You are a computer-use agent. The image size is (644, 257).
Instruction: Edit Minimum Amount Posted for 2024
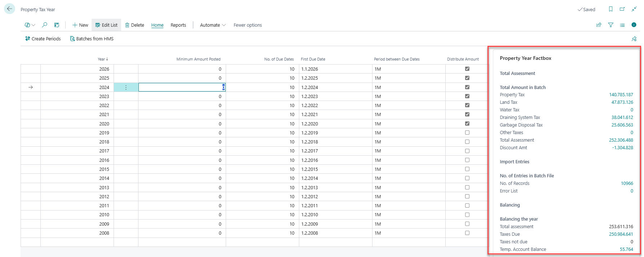pos(182,87)
